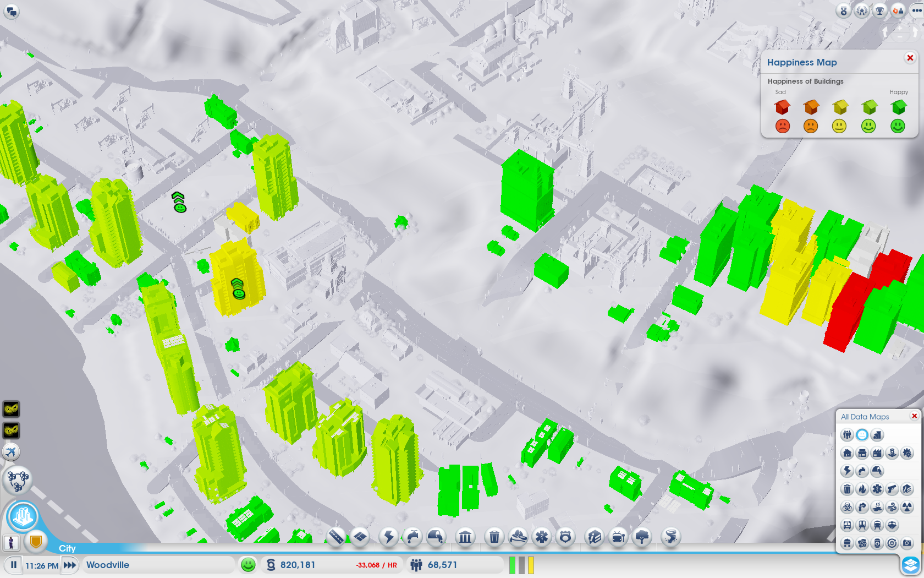The height and width of the screenshot is (578, 924).
Task: Show the Train data map
Action: click(877, 525)
